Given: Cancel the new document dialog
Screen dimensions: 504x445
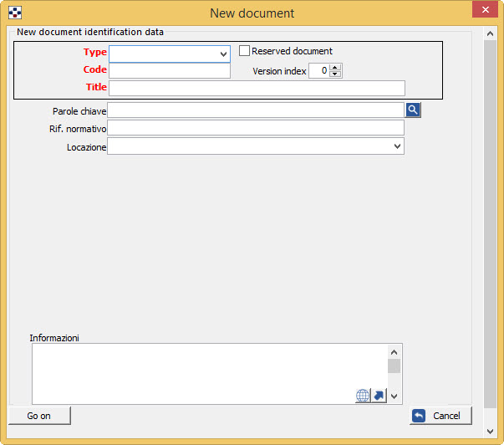Looking at the screenshot, I should pos(440,416).
